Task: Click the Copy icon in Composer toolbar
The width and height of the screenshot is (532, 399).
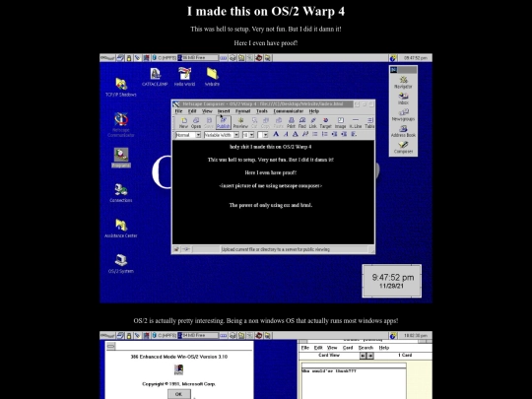Action: [265, 123]
